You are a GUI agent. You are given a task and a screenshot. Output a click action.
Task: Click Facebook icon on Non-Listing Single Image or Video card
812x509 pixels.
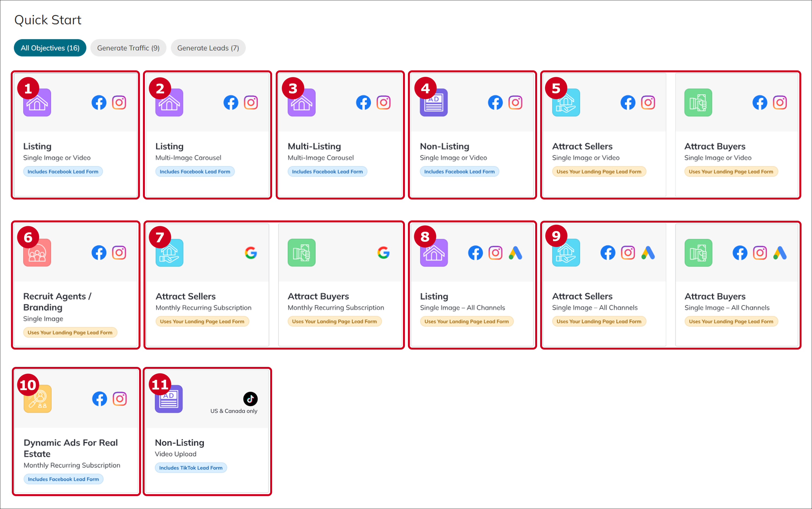[496, 102]
